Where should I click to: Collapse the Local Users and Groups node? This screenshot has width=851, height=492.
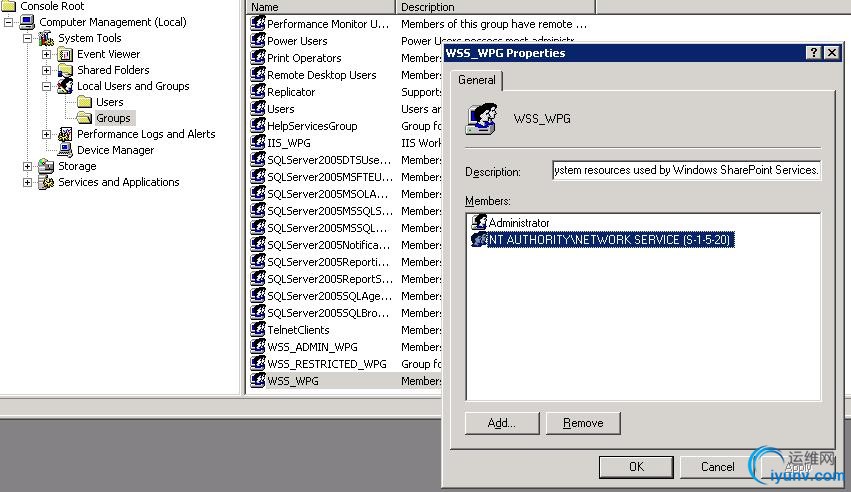(x=47, y=86)
